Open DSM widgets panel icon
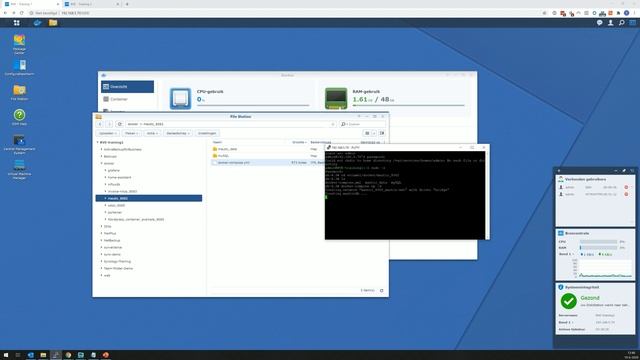Screen dimensions: 640x360 pyautogui.click(x=632, y=23)
